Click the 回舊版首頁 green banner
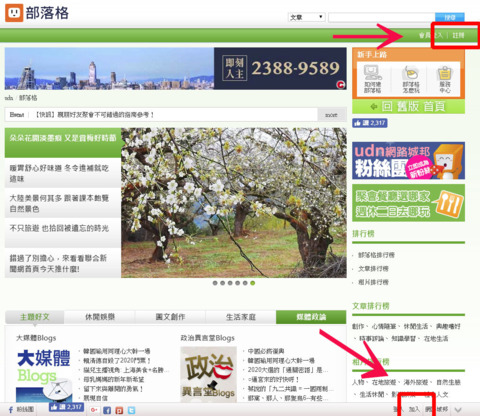480x416 pixels. (408, 107)
